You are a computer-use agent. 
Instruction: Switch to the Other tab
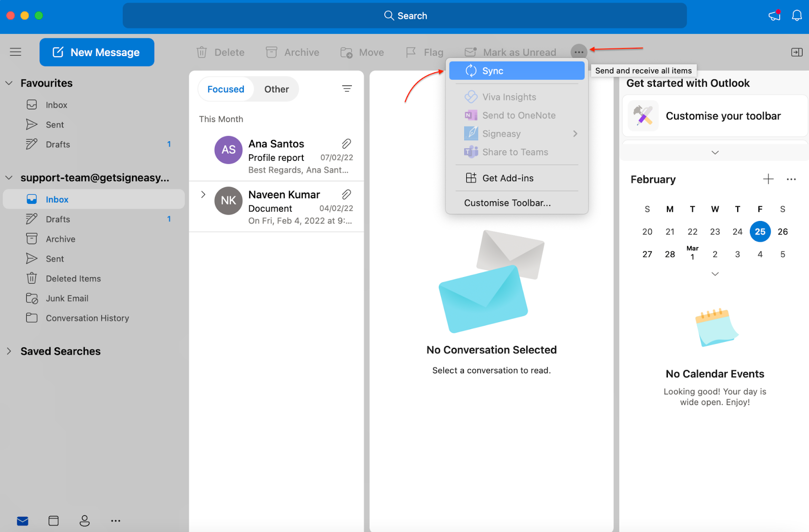tap(277, 89)
